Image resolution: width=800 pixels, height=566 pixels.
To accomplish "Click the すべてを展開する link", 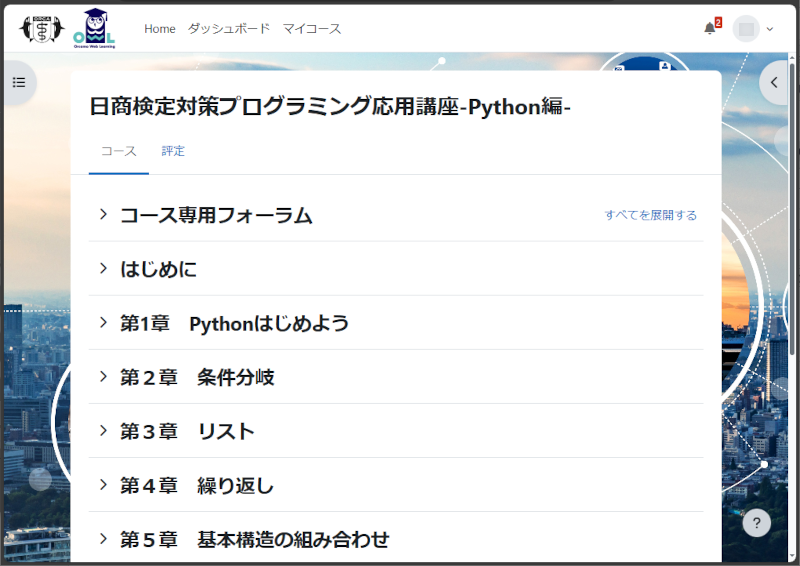I will coord(650,215).
